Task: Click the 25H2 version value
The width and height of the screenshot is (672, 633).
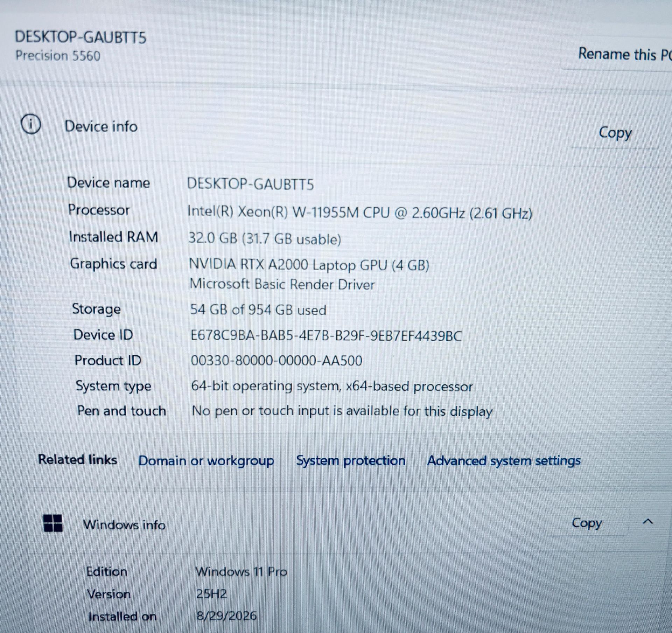Action: coord(211,593)
